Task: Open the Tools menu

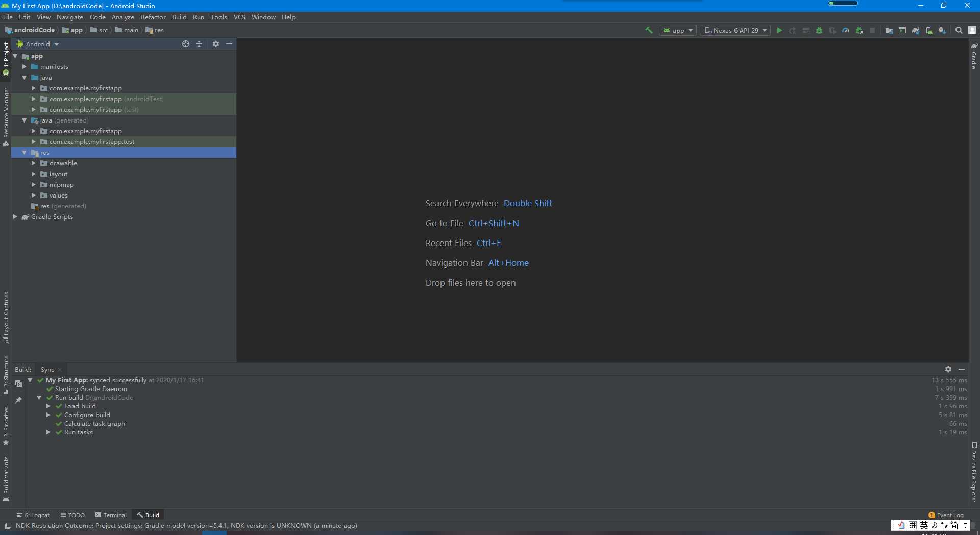Action: pyautogui.click(x=218, y=17)
